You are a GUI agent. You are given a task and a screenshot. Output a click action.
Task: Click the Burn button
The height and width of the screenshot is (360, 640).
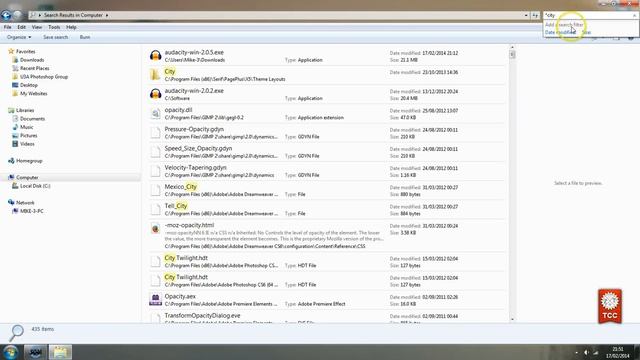(x=85, y=37)
